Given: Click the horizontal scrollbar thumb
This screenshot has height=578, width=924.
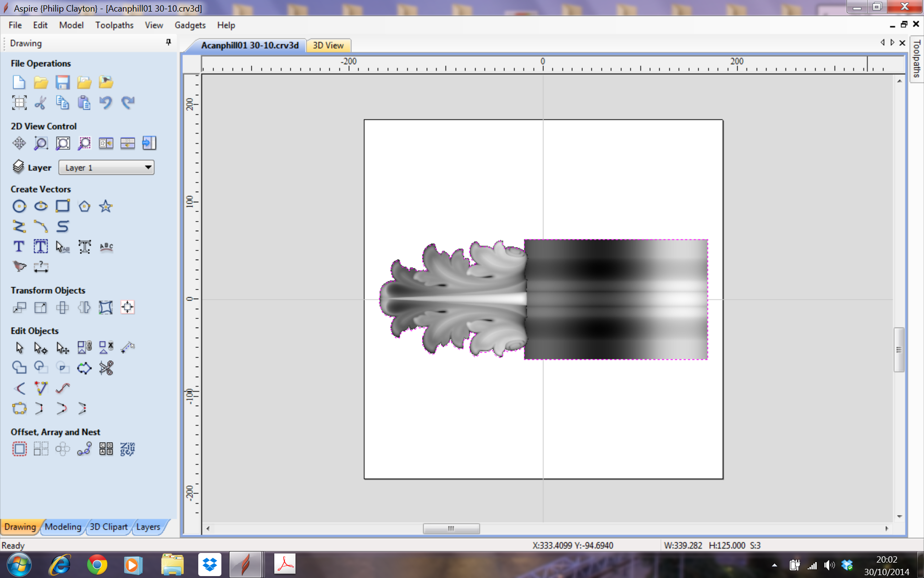Looking at the screenshot, I should [x=451, y=528].
